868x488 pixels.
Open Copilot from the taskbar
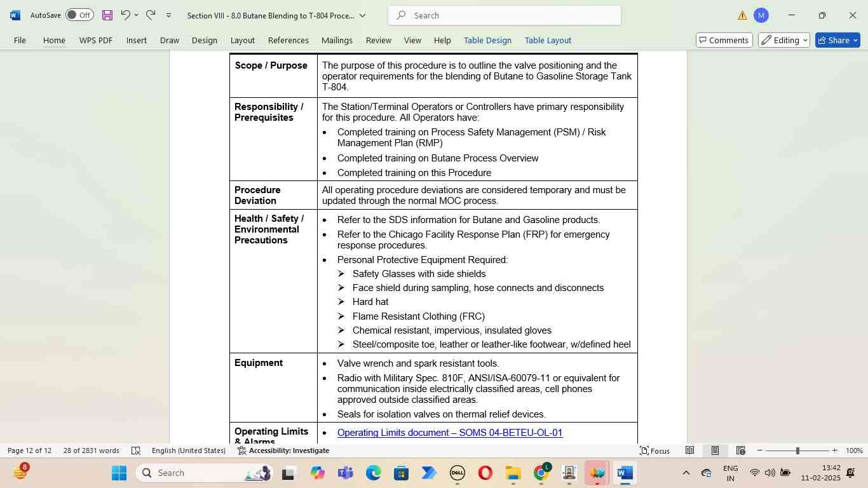click(x=317, y=473)
